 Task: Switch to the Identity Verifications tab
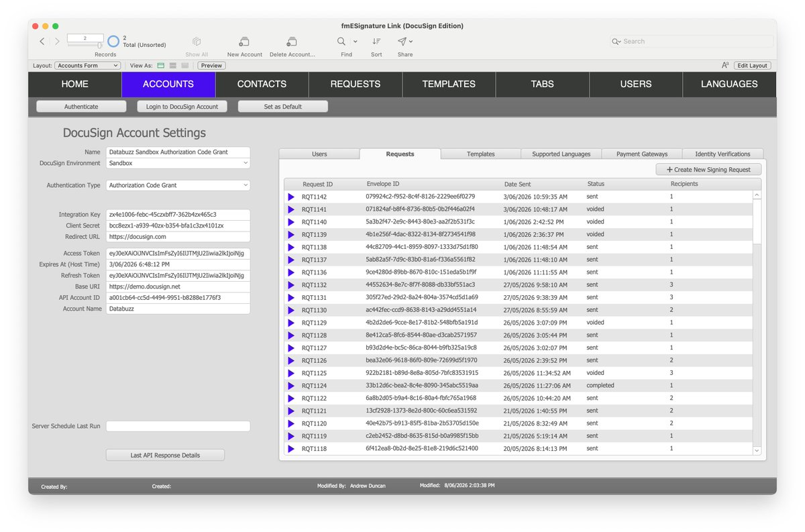[722, 154]
